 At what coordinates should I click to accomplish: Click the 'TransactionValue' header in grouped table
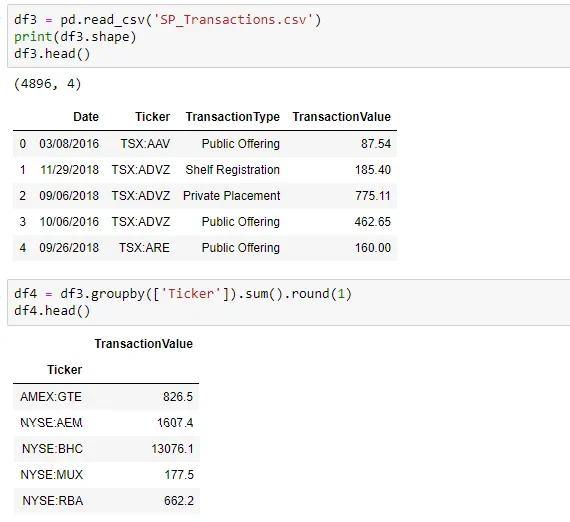click(144, 344)
